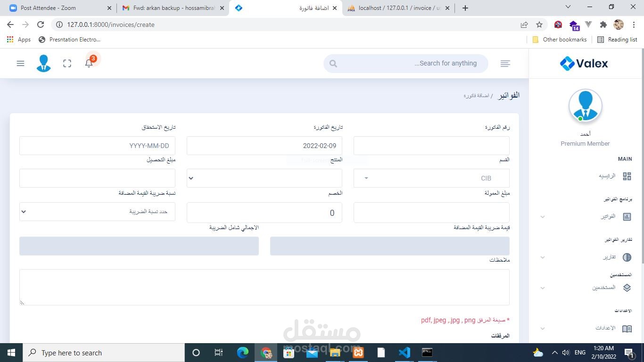Close the اضافة فاتورة browser tab
This screenshot has width=644, height=362.
[x=335, y=8]
